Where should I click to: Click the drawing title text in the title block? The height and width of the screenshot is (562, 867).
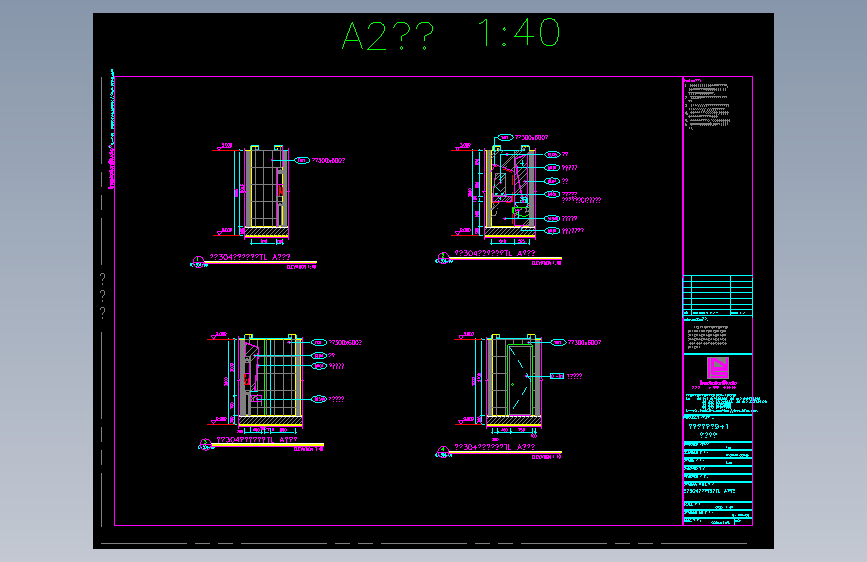(x=710, y=491)
